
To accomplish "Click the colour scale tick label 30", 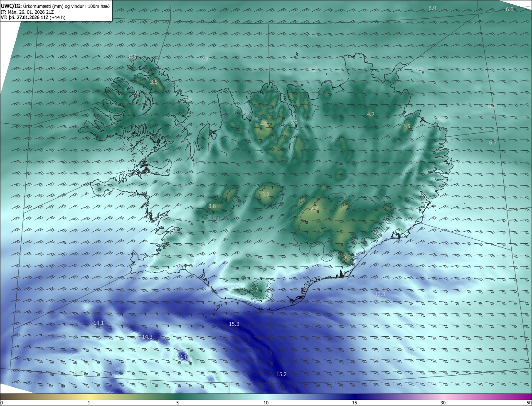I will 443,403.
